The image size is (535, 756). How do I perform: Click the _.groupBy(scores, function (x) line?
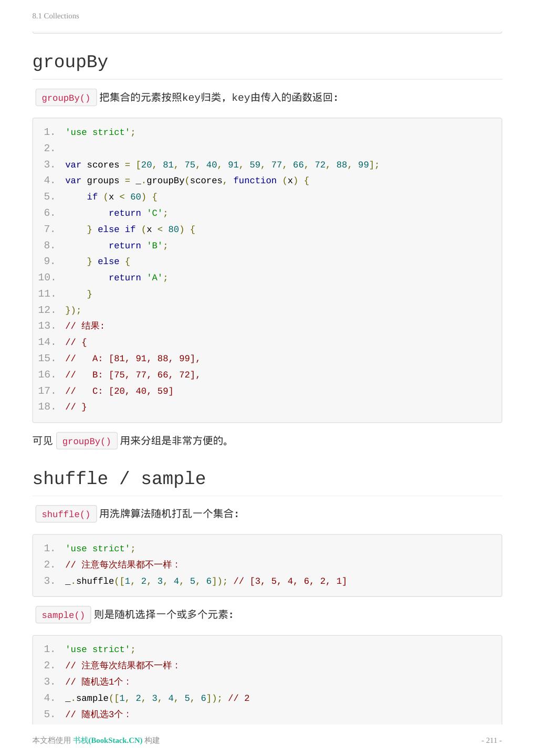(187, 181)
